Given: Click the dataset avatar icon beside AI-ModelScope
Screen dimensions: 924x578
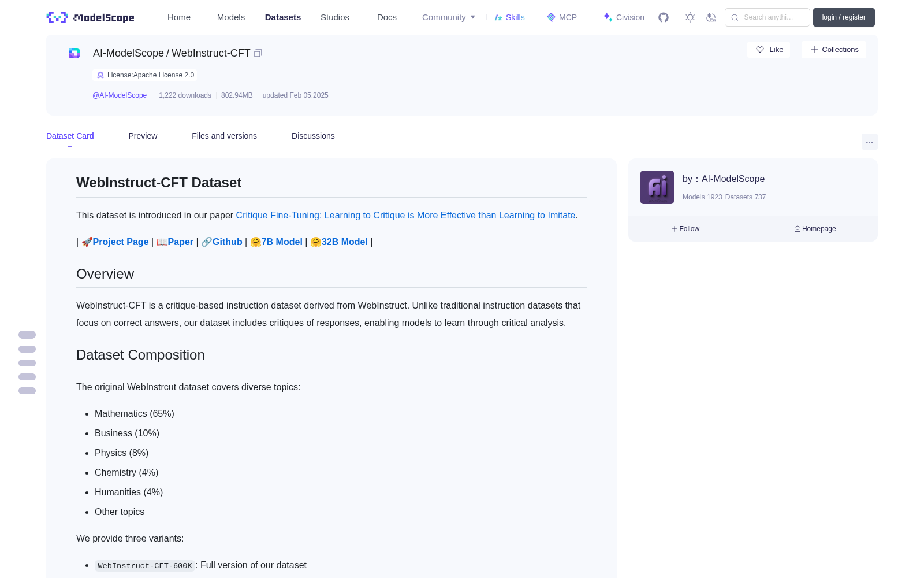Looking at the screenshot, I should click(74, 53).
